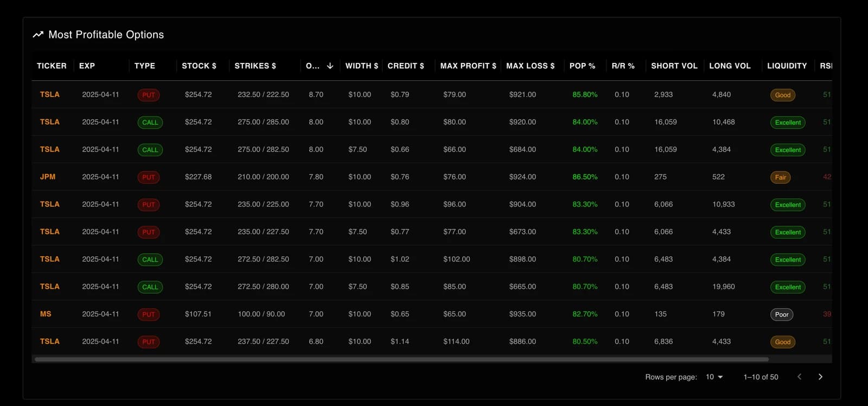Click the $924.00 max loss cell
This screenshot has width=868, height=406.
coord(522,177)
